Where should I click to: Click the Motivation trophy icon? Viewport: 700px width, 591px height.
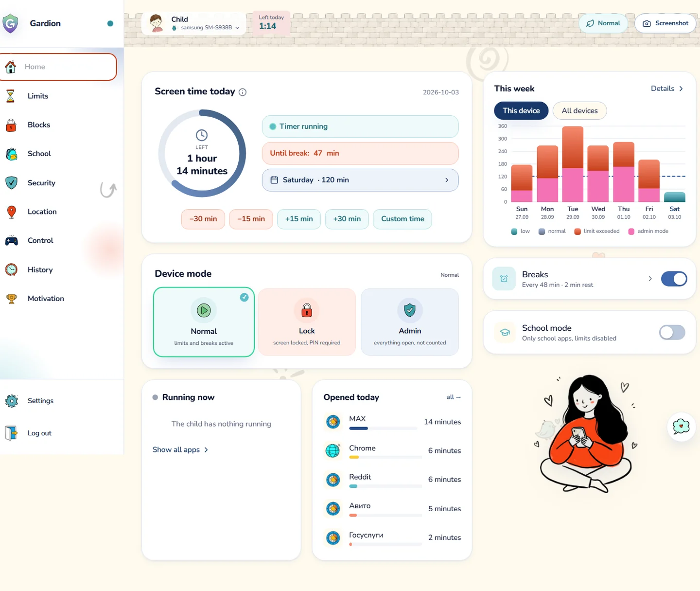click(11, 299)
